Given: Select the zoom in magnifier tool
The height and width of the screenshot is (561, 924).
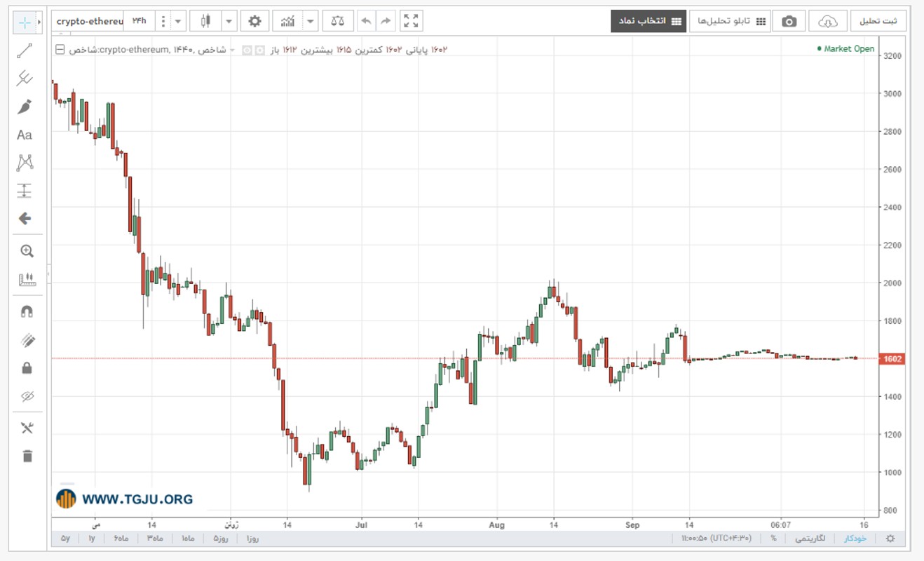Looking at the screenshot, I should [x=27, y=251].
